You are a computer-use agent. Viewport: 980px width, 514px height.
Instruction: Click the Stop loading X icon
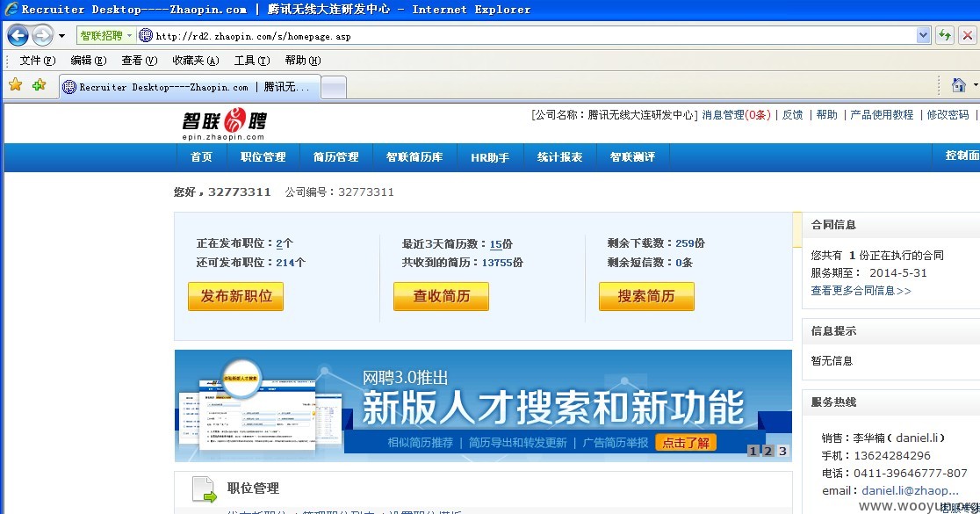pos(968,36)
